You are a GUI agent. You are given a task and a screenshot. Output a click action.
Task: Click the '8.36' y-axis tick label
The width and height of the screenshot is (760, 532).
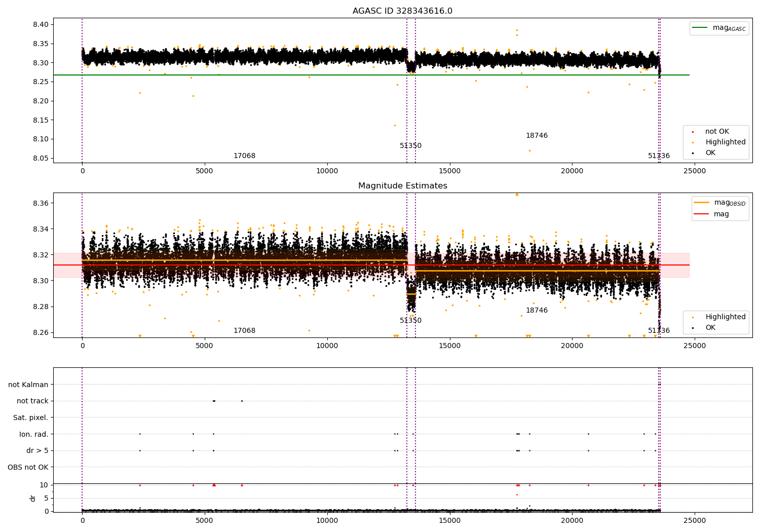point(42,204)
